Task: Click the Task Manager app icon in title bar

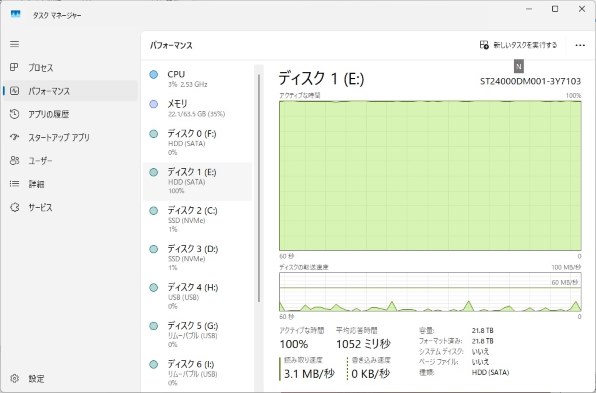Action: pos(16,14)
